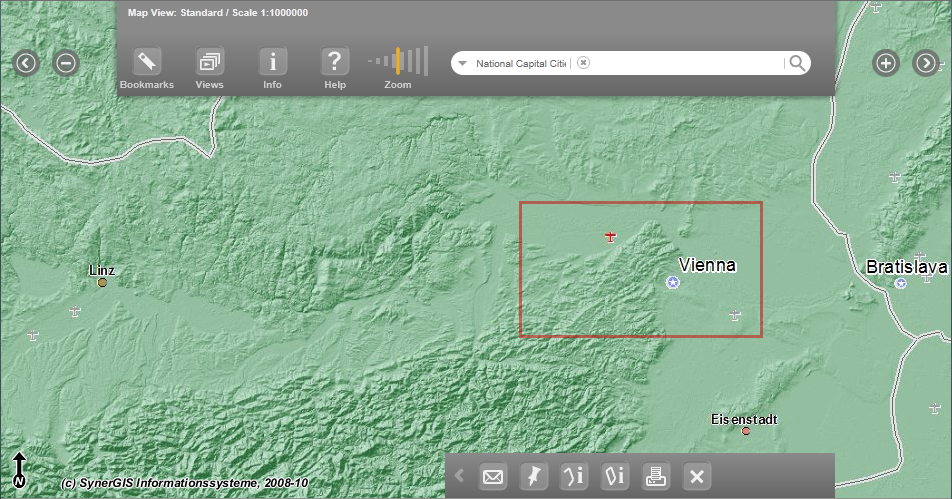The image size is (952, 499).
Task: Select the polygon info tool
Action: click(x=615, y=477)
